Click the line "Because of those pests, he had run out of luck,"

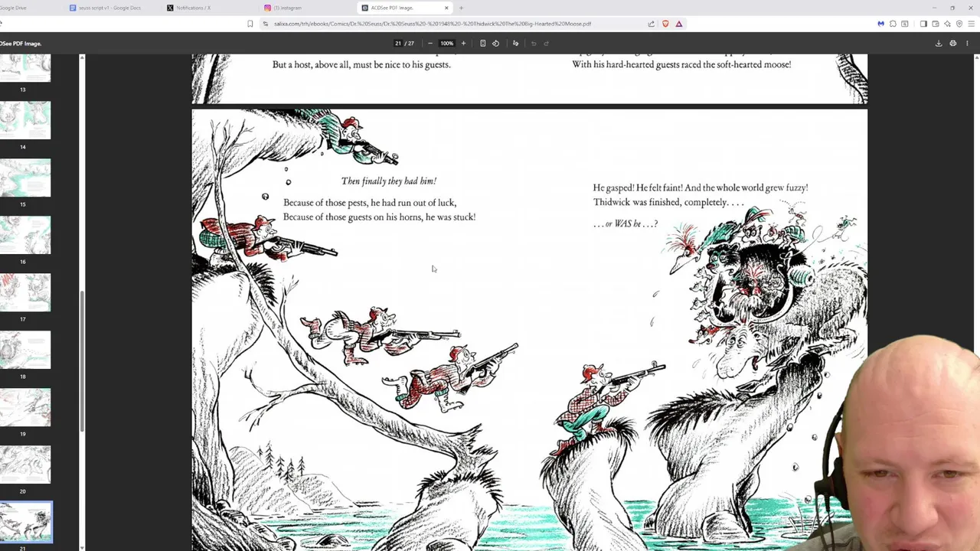pos(370,203)
